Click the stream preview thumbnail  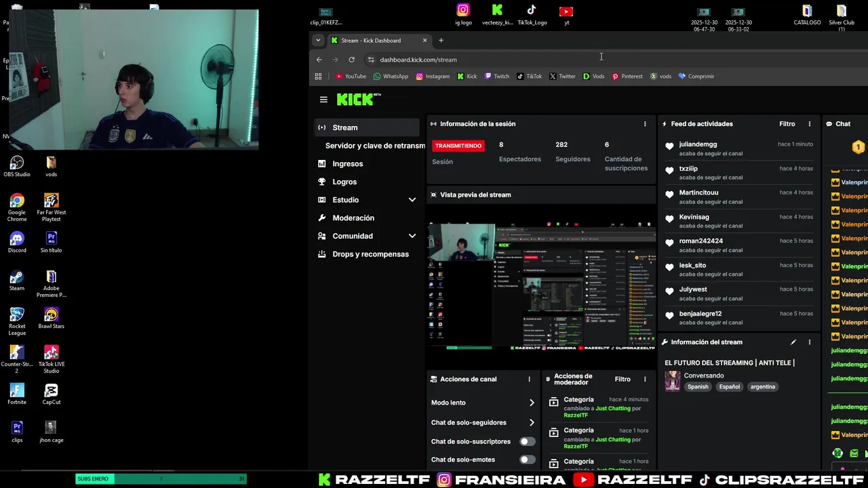(x=541, y=286)
